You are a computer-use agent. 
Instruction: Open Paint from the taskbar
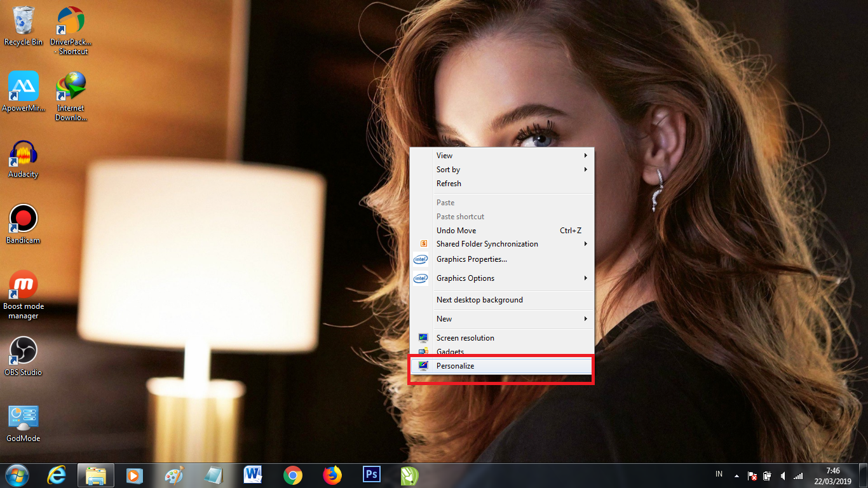coord(173,475)
